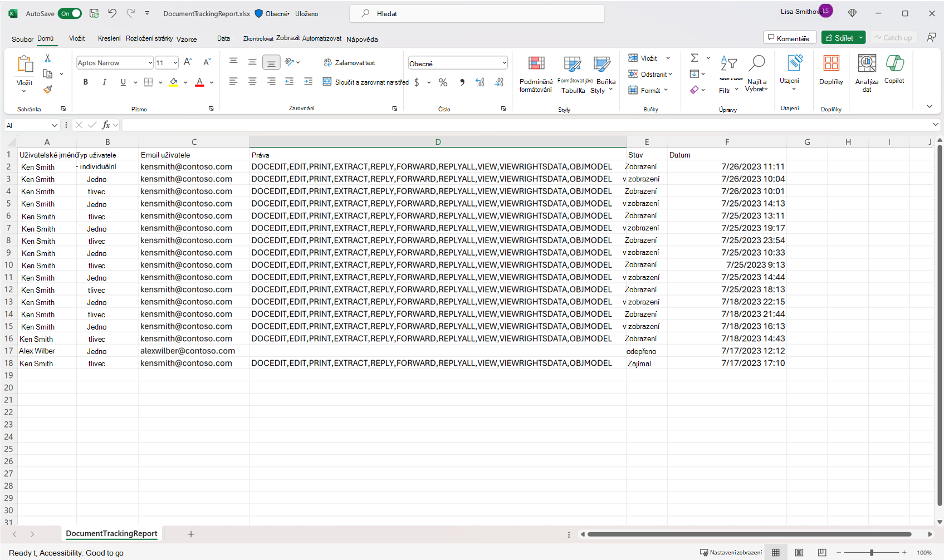This screenshot has width=944, height=560.
Task: Select the DocumentTrackingReport sheet tab
Action: (x=111, y=533)
